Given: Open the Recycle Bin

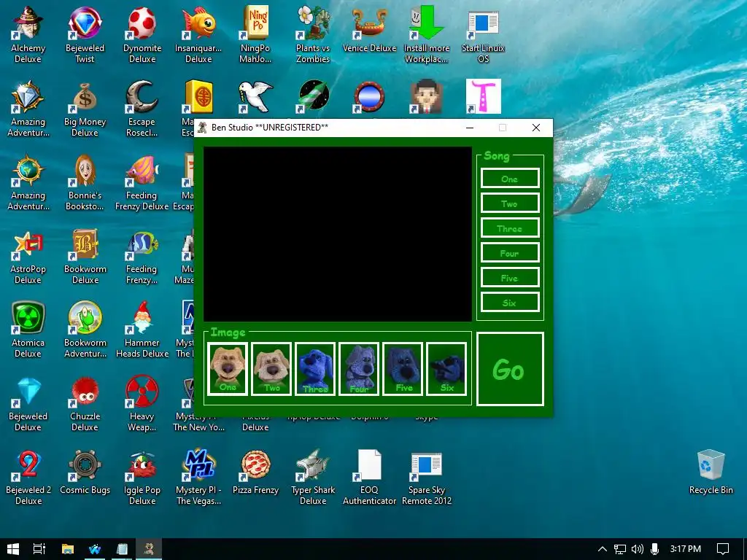Looking at the screenshot, I should click(711, 472).
